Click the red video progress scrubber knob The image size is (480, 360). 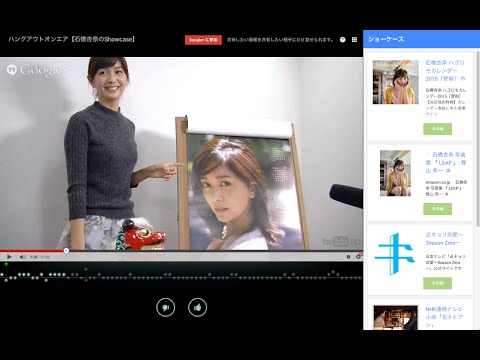66,251
